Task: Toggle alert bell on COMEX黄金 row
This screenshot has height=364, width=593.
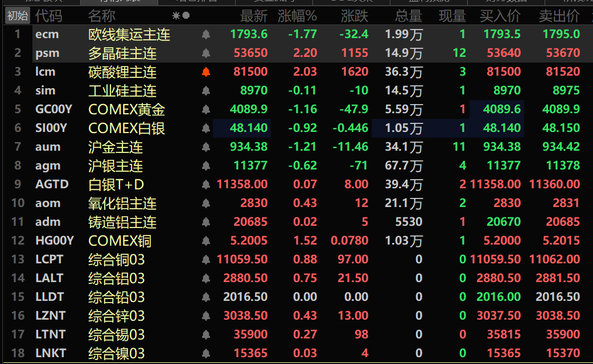Action: click(206, 109)
